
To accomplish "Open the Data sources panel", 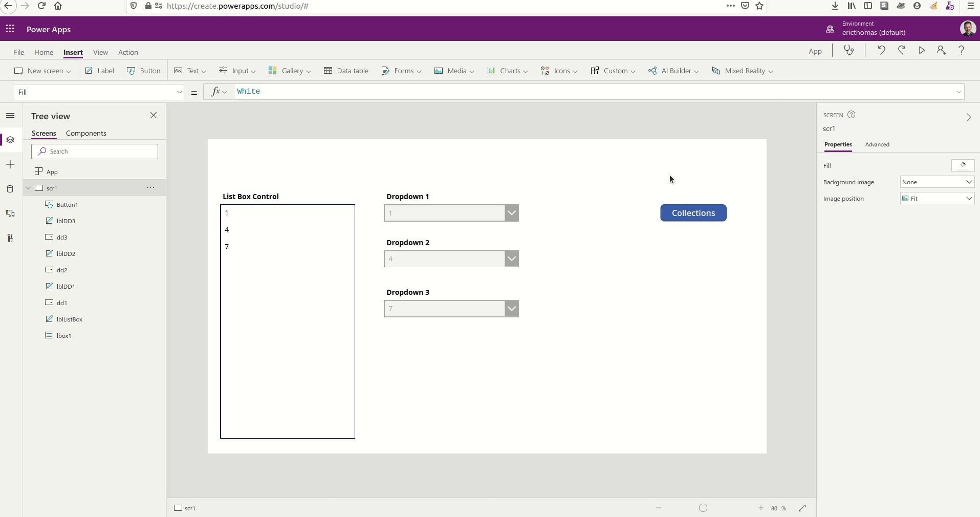I will 10,189.
